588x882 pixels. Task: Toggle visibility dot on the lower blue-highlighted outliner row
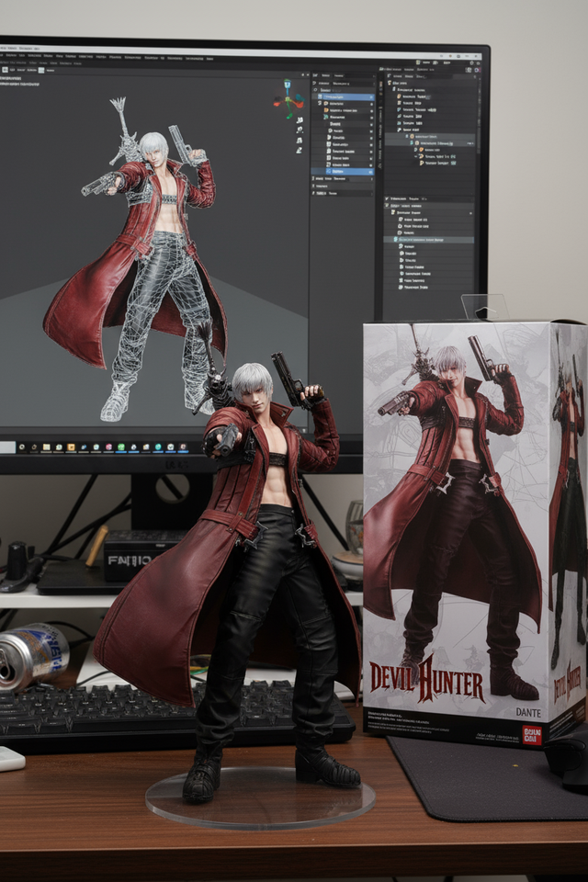[371, 171]
